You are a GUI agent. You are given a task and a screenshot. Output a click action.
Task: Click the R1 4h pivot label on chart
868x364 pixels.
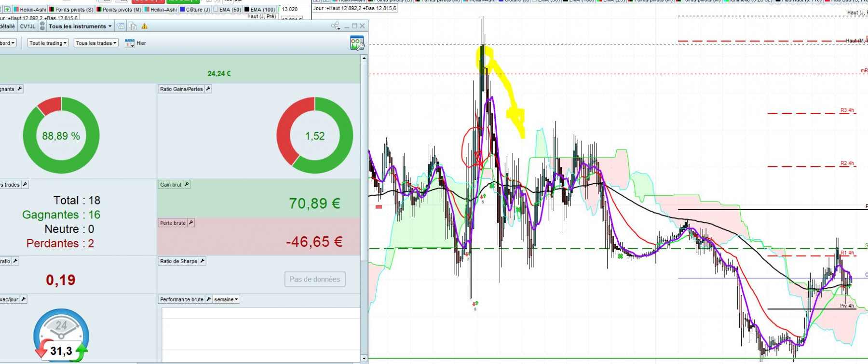coord(847,253)
